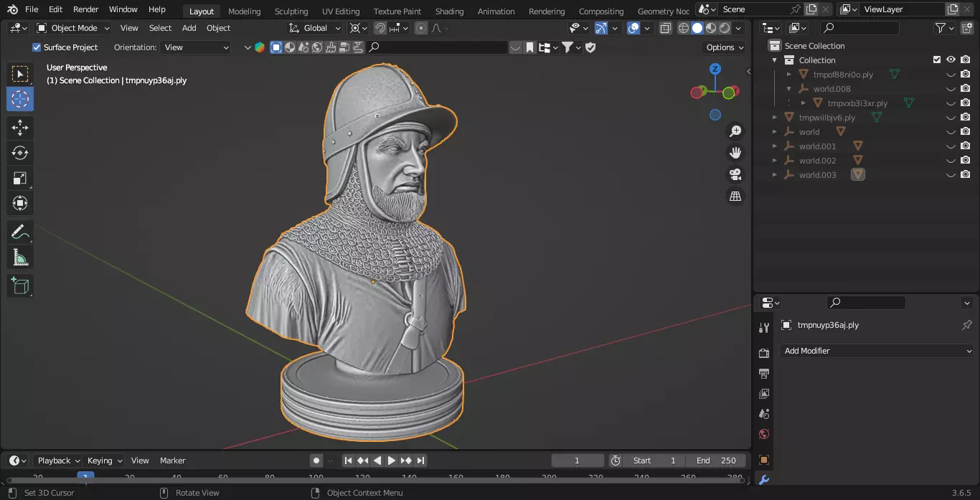Toggle the viewport overlays button

pos(633,28)
